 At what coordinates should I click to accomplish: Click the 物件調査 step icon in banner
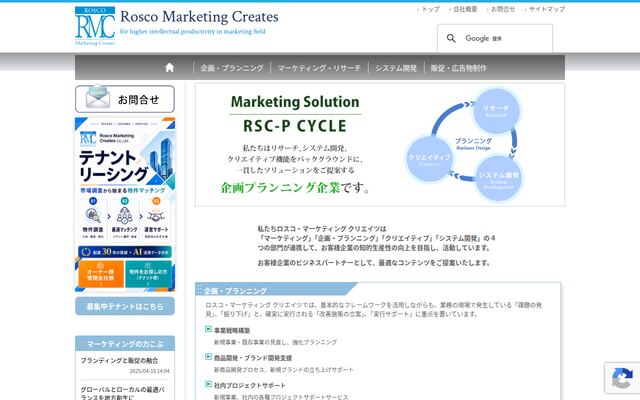(x=93, y=215)
